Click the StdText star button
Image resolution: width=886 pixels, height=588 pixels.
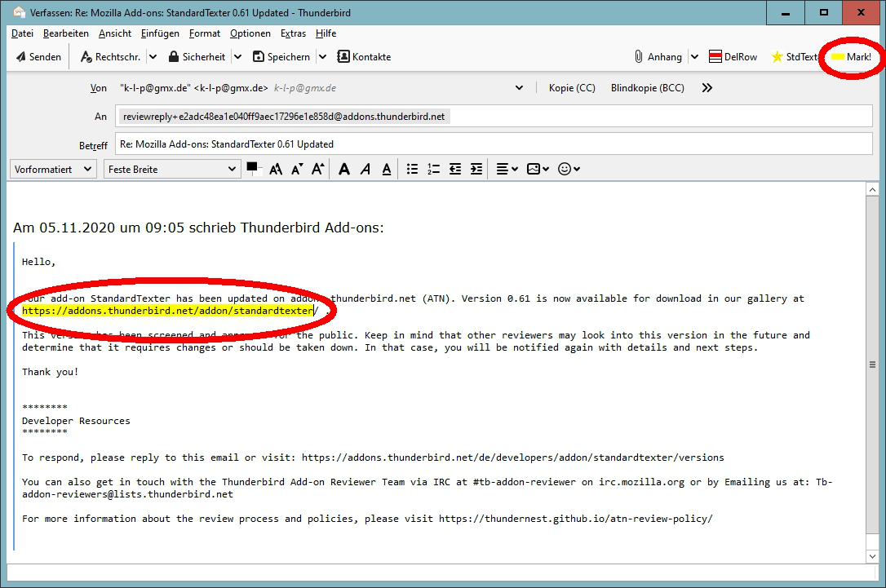click(794, 56)
